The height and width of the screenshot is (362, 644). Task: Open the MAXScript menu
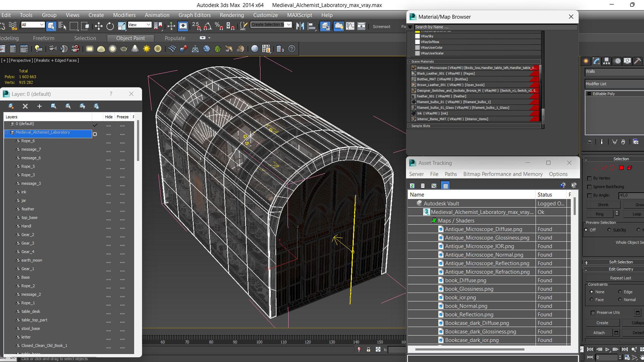point(300,15)
